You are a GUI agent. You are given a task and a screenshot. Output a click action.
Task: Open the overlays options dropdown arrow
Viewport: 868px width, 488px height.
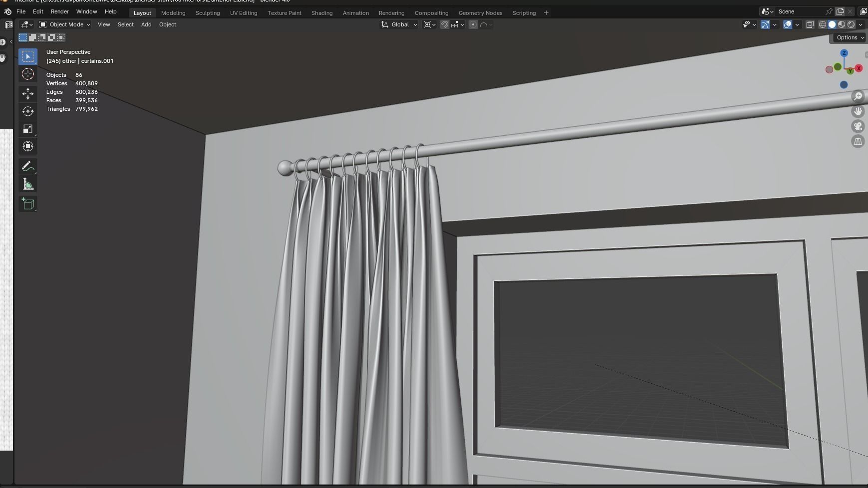click(x=797, y=24)
